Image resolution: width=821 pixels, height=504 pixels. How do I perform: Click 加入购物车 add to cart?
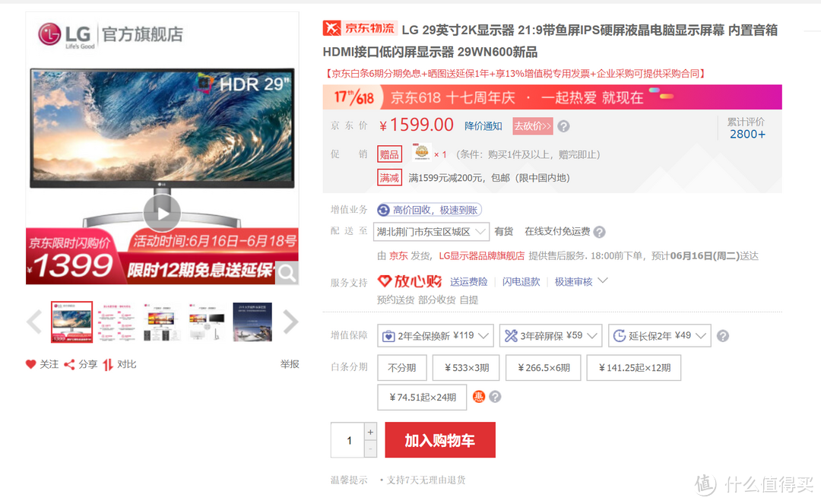click(x=440, y=440)
